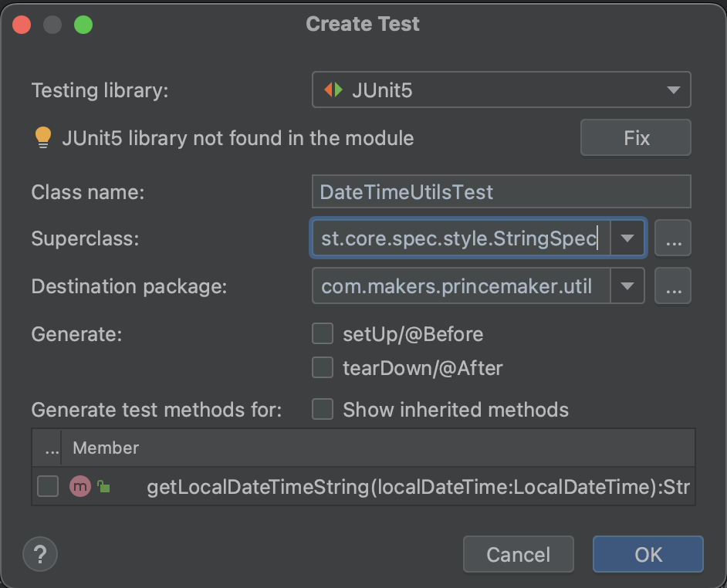The width and height of the screenshot is (727, 588).
Task: Toggle Show inherited methods checkbox
Action: click(322, 409)
